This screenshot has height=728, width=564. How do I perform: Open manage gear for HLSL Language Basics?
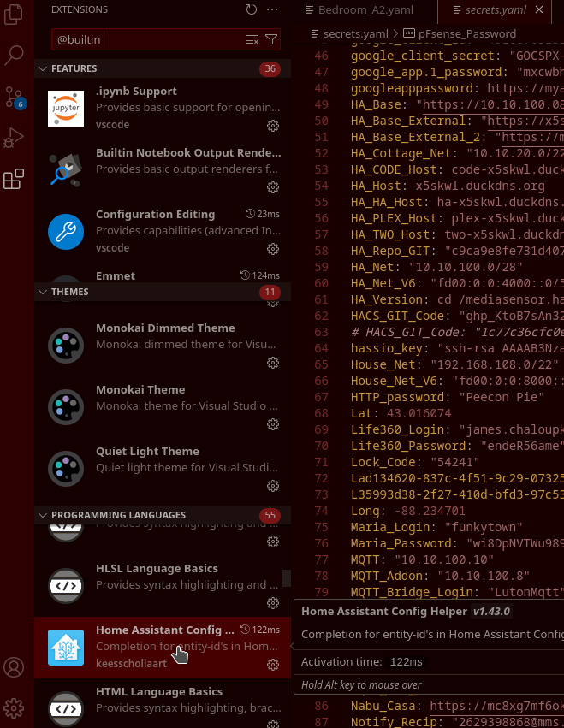tap(273, 603)
